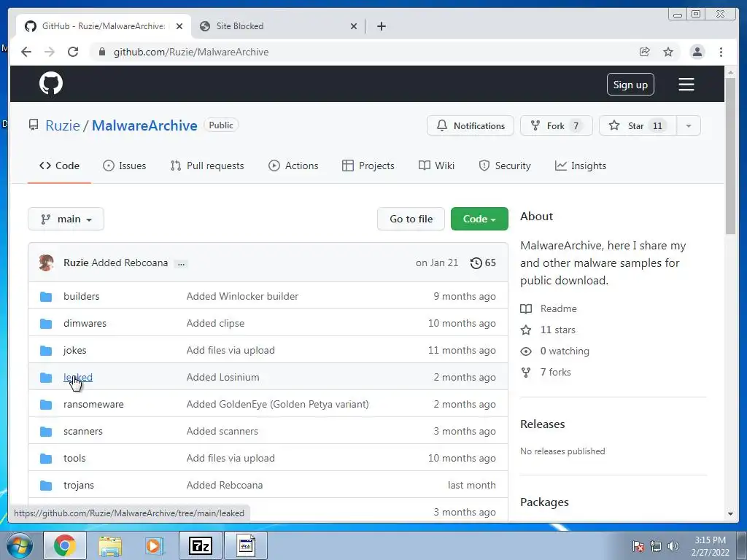Click the Notifications button
This screenshot has height=560, width=747.
(471, 125)
